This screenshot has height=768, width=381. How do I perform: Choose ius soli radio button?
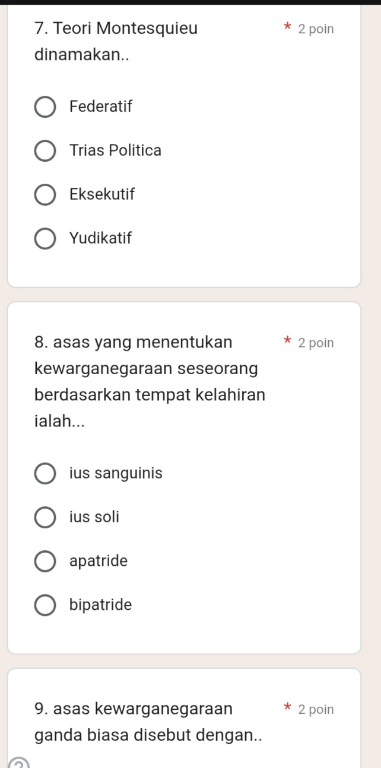(45, 518)
